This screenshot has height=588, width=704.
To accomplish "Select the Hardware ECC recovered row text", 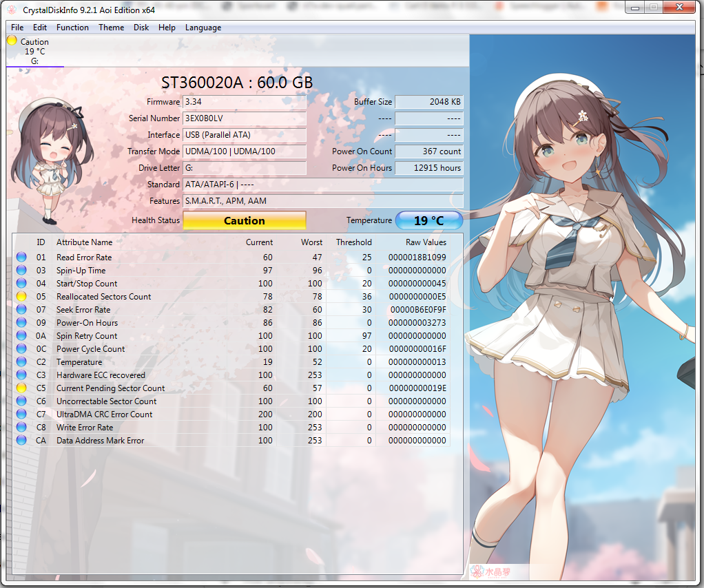I will 101,375.
